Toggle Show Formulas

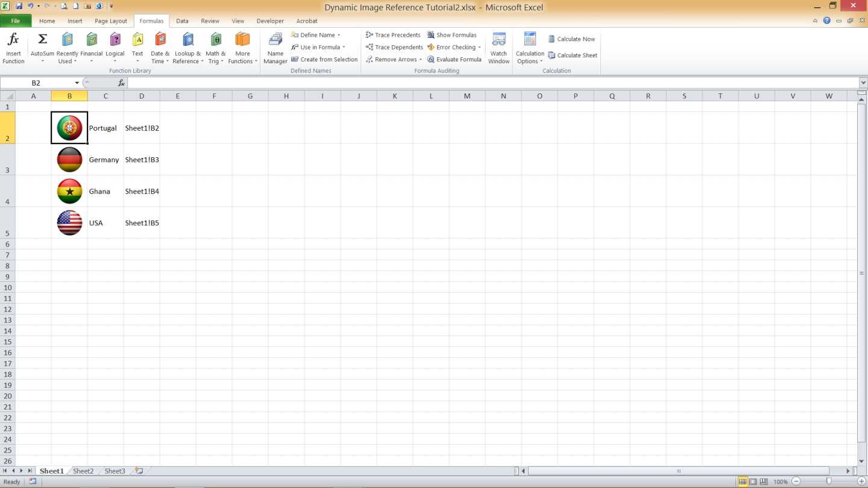point(451,35)
